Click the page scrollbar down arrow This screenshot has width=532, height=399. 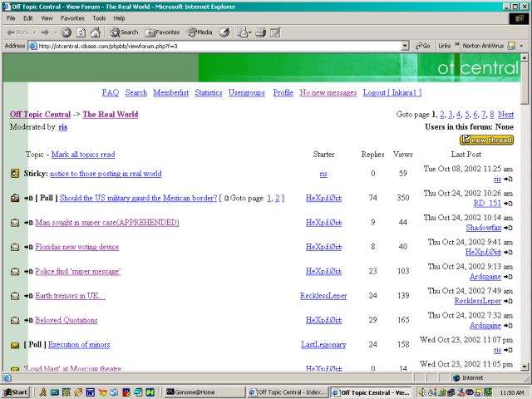(525, 367)
